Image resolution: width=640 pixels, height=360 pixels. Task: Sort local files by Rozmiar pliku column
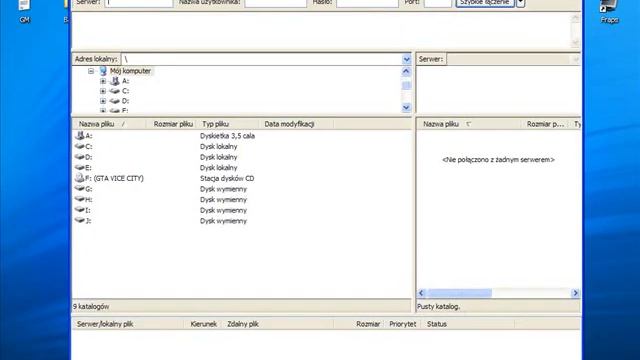click(x=171, y=124)
